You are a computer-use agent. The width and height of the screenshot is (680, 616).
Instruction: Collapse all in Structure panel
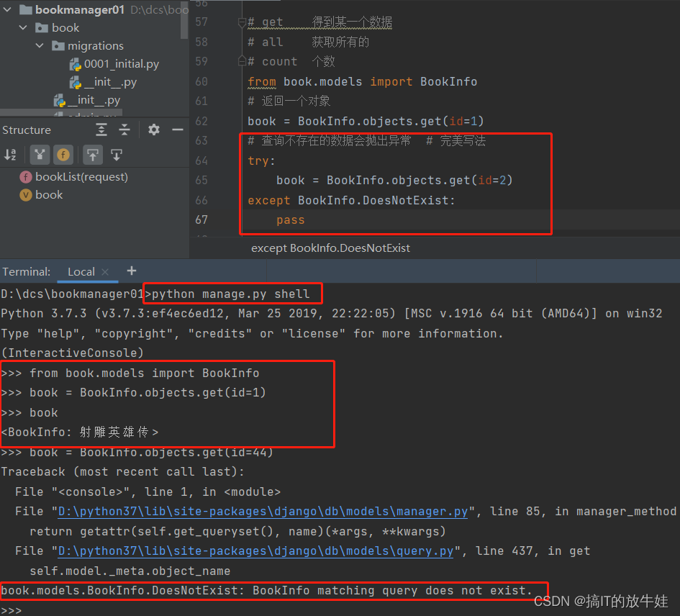coord(124,130)
